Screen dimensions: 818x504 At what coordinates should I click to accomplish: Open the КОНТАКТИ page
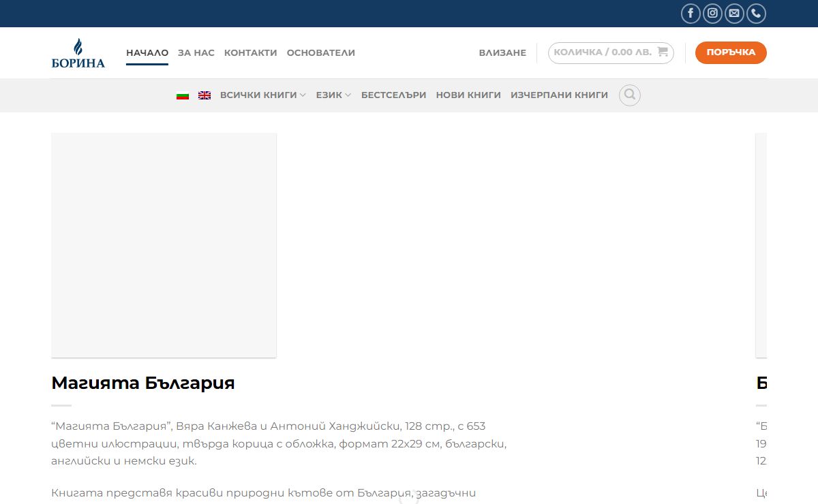pos(251,52)
